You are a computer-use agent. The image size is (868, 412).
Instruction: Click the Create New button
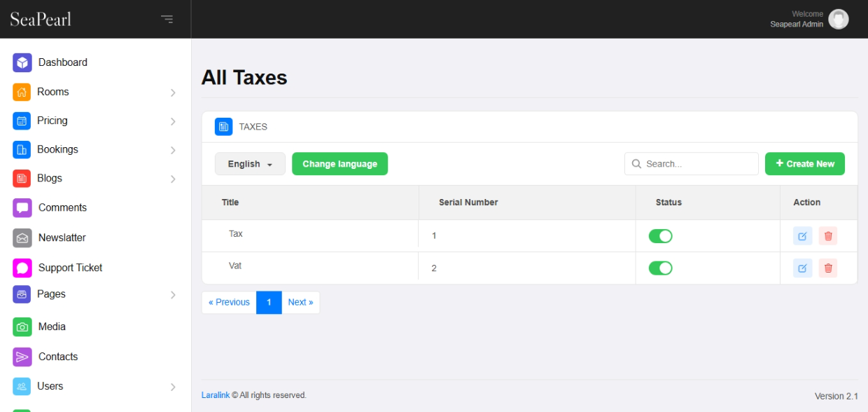804,164
